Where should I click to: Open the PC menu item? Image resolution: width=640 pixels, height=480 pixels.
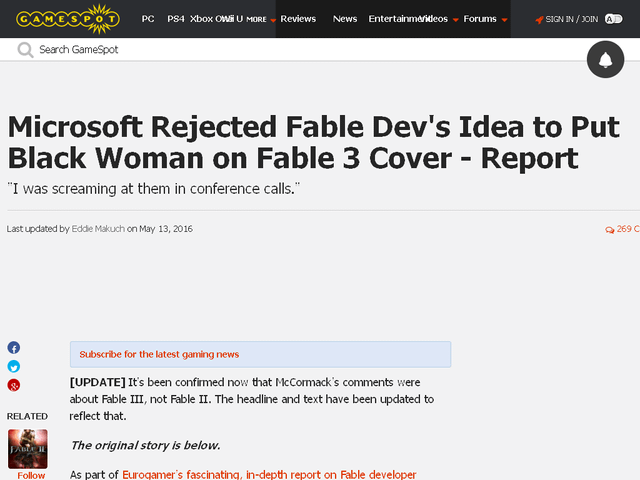point(148,19)
